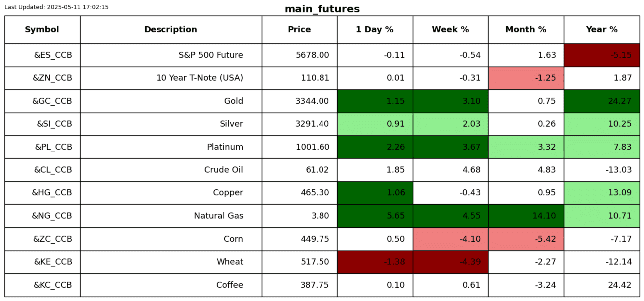Select the Year % column header

602,30
